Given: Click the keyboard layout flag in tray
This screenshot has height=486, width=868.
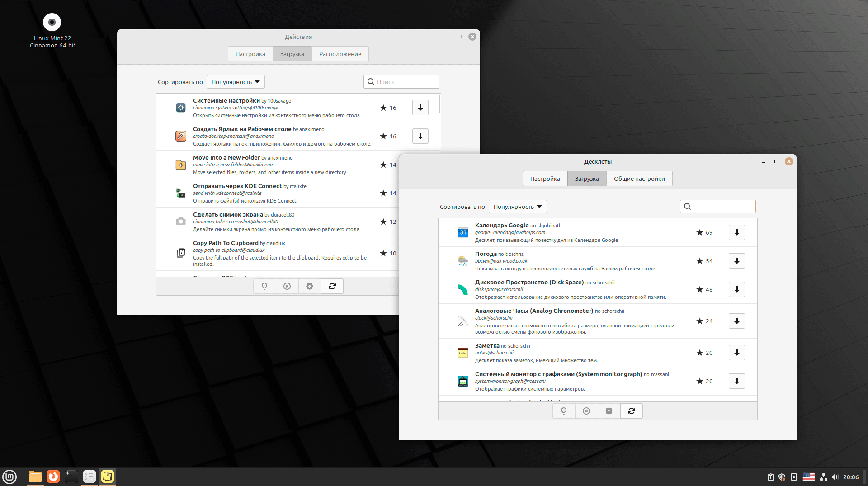Looking at the screenshot, I should click(809, 477).
